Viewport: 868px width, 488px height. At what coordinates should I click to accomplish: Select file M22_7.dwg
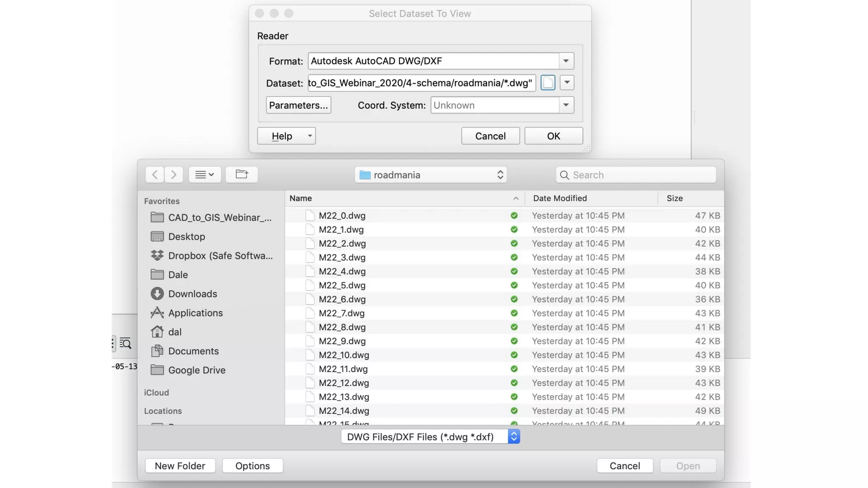341,313
